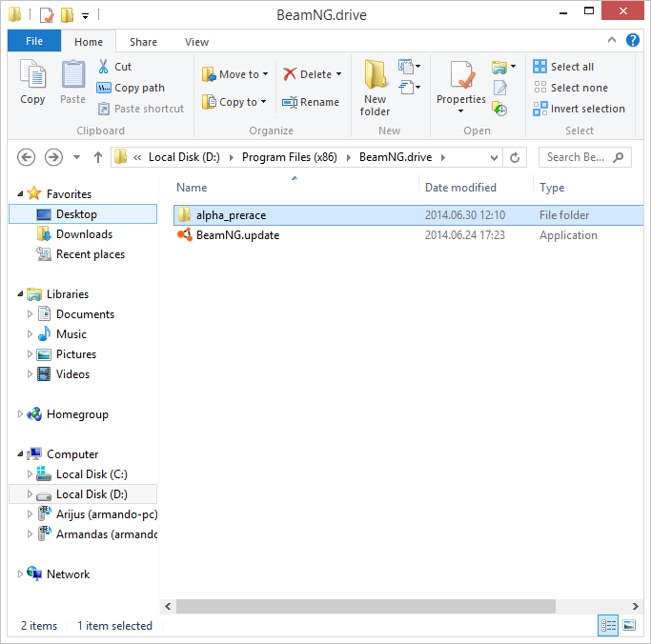The width and height of the screenshot is (651, 644).
Task: Click the Edit file icon in Open group
Action: [x=500, y=88]
